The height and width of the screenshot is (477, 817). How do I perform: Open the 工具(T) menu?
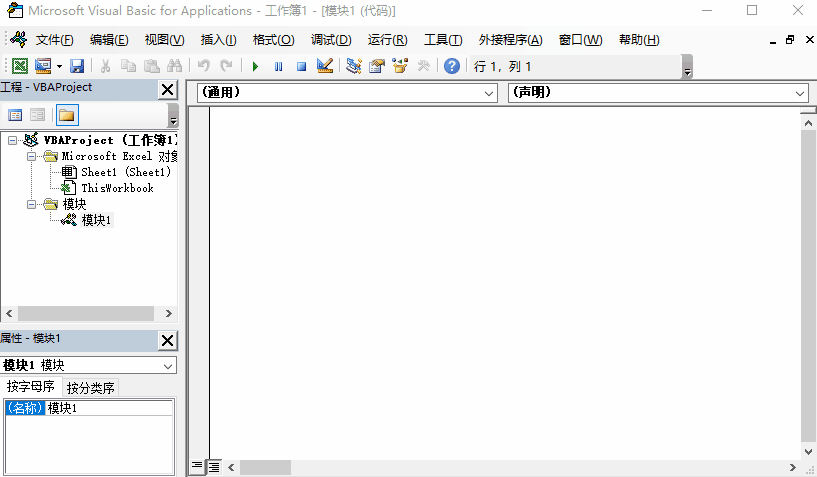pos(443,40)
